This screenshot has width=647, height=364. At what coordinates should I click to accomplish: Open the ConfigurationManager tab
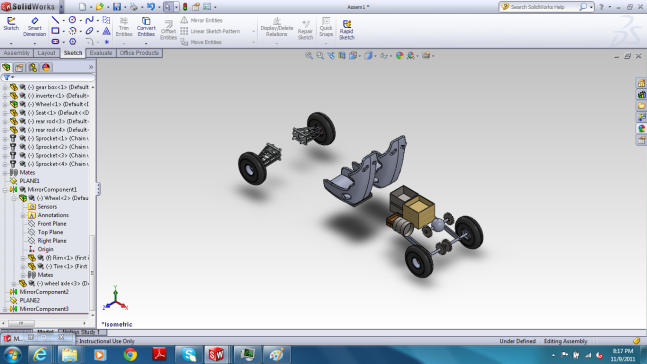[33, 67]
